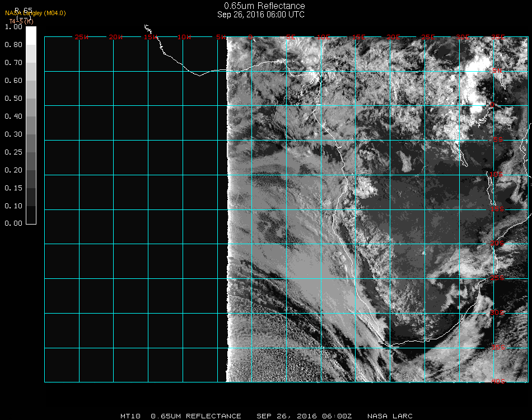Click the 25W longitude label
Image resolution: width=532 pixels, height=420 pixels.
pyautogui.click(x=82, y=38)
